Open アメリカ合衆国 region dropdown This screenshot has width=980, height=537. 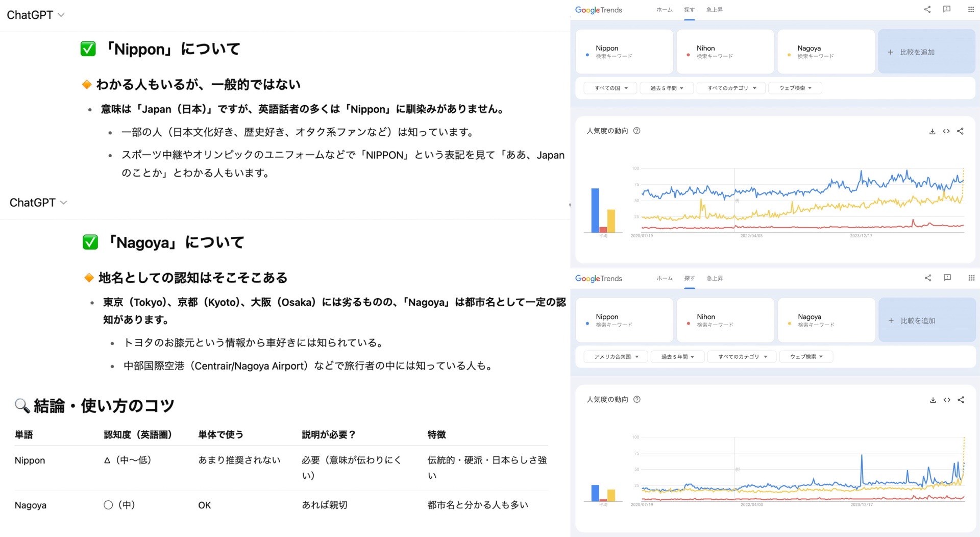pos(616,356)
